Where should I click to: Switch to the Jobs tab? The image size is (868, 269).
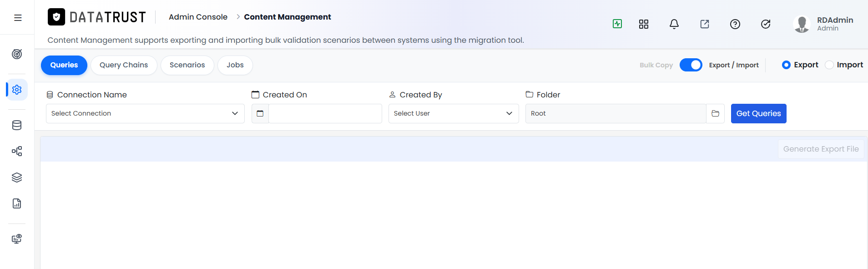pyautogui.click(x=235, y=65)
